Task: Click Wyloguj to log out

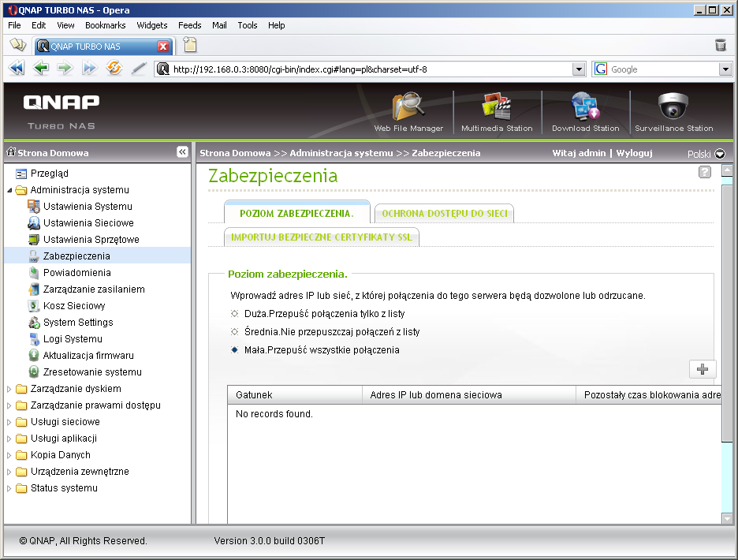Action: click(x=634, y=153)
